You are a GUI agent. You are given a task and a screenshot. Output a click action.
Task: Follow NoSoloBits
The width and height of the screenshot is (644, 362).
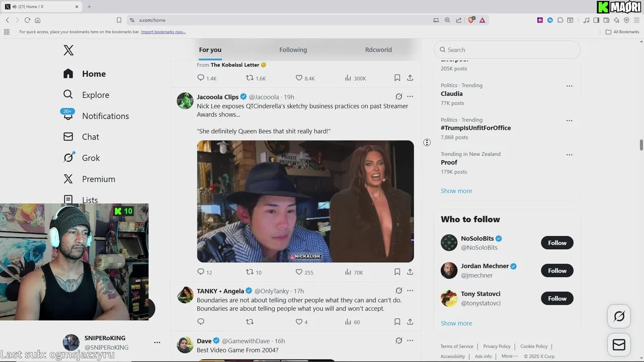click(557, 243)
